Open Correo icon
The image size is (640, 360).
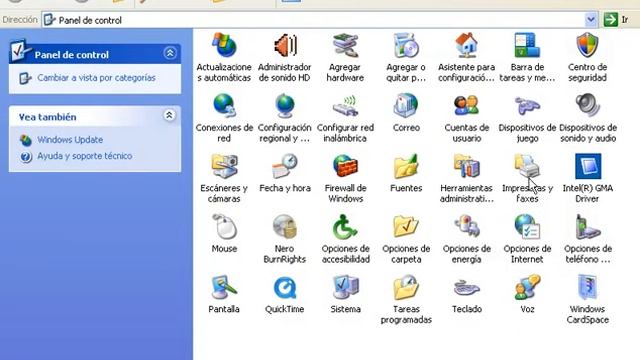406,106
